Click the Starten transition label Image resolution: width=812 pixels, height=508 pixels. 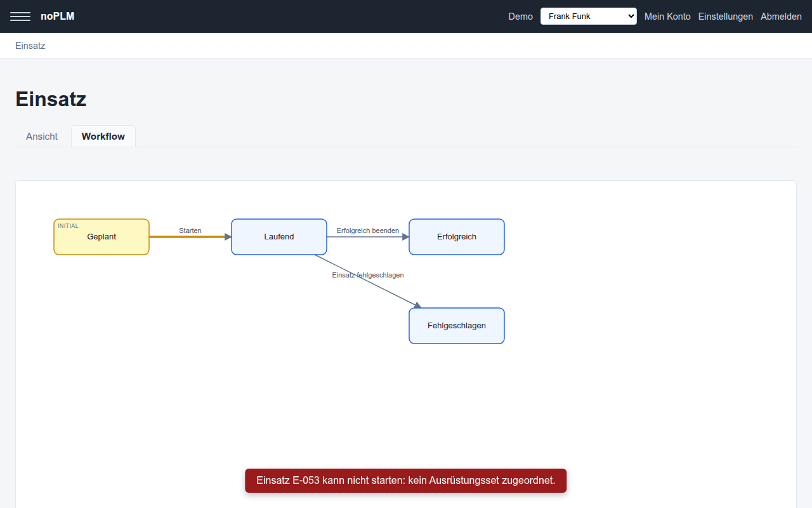click(190, 231)
